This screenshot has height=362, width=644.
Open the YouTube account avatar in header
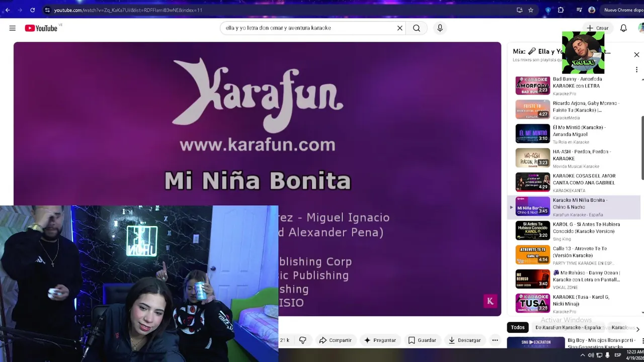(x=641, y=28)
